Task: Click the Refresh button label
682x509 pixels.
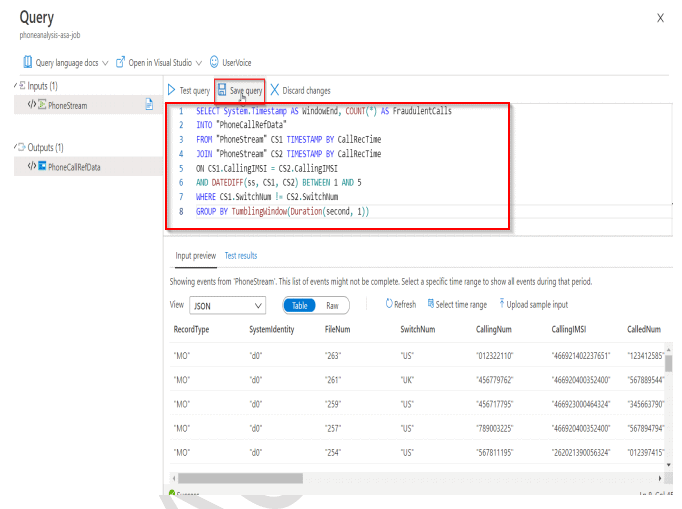Action: (x=405, y=305)
